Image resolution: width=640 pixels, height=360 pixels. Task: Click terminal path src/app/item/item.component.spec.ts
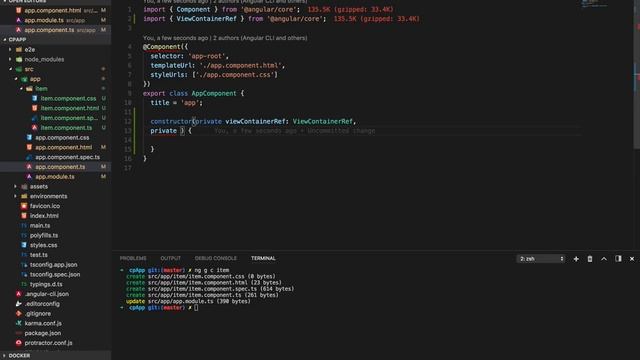[x=202, y=289]
